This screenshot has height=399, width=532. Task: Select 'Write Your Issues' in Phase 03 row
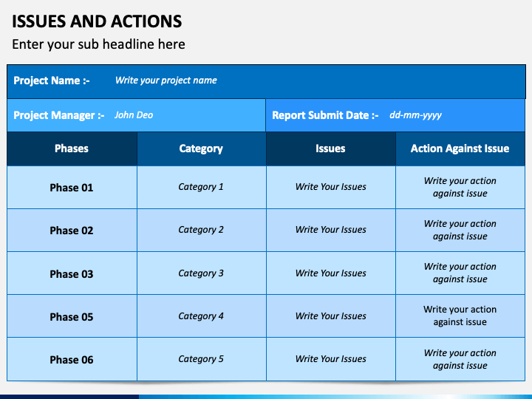(x=331, y=273)
